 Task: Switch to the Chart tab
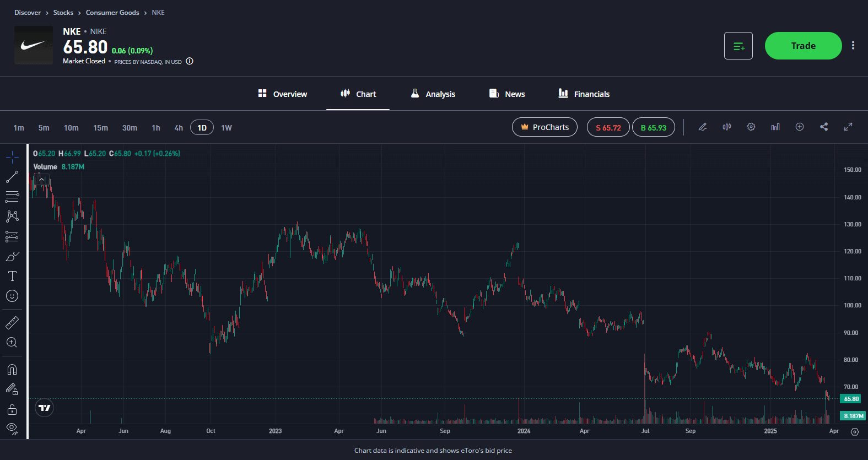point(358,94)
